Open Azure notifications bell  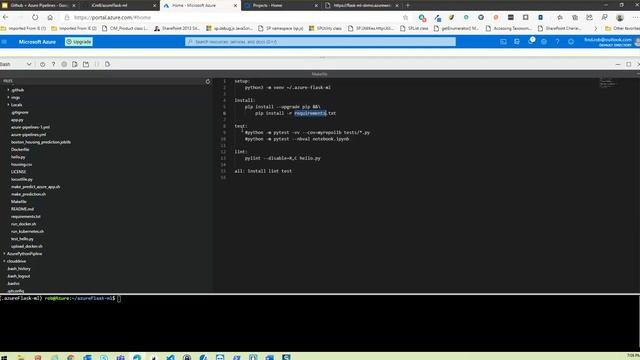click(531, 41)
